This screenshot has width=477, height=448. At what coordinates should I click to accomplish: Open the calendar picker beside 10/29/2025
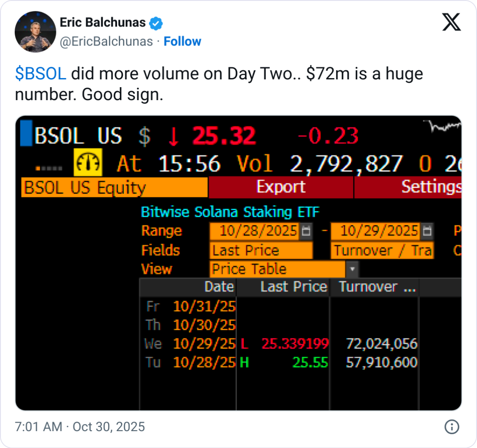[x=426, y=231]
